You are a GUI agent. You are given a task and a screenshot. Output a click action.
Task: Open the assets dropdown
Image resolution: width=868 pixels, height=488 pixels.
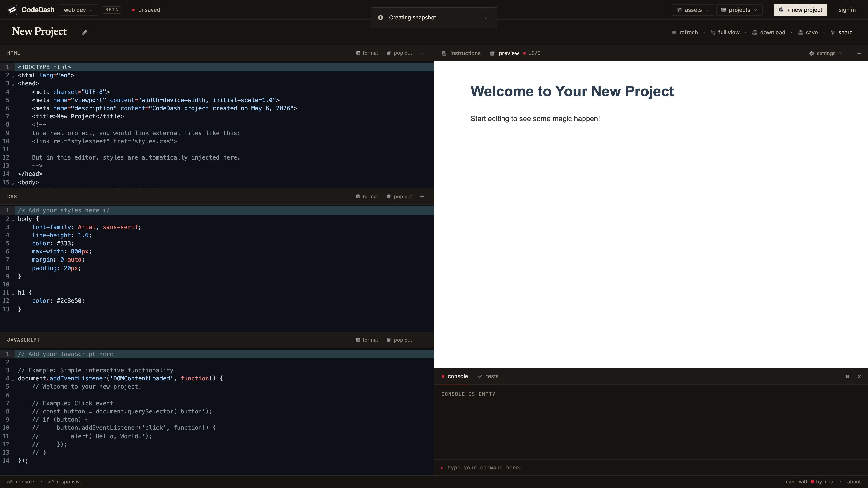(x=693, y=10)
